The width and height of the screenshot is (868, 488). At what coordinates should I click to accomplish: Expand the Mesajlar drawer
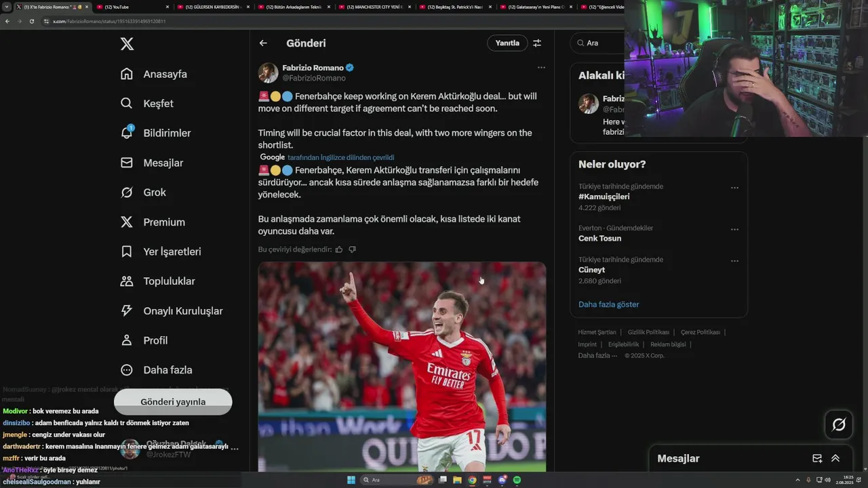click(835, 458)
